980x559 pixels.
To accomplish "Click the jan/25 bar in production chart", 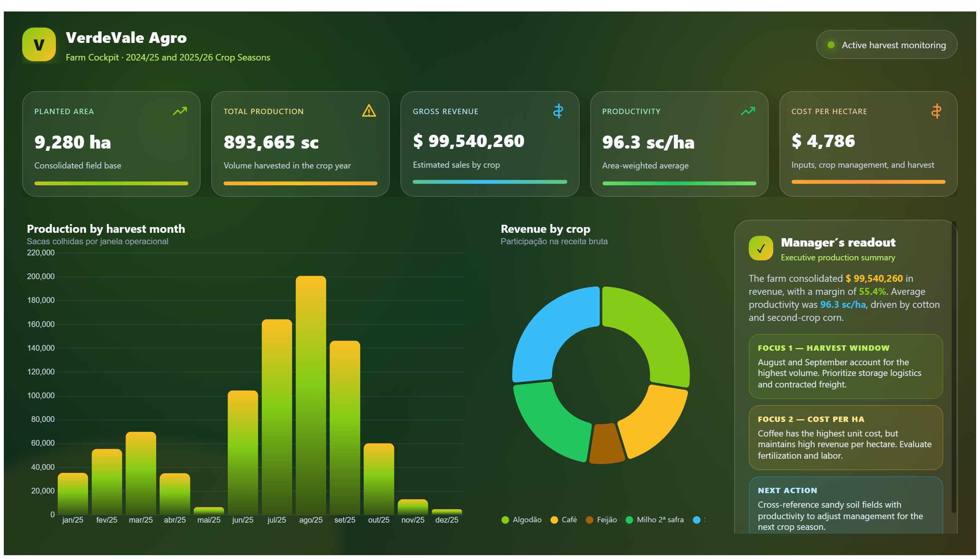I will [73, 494].
